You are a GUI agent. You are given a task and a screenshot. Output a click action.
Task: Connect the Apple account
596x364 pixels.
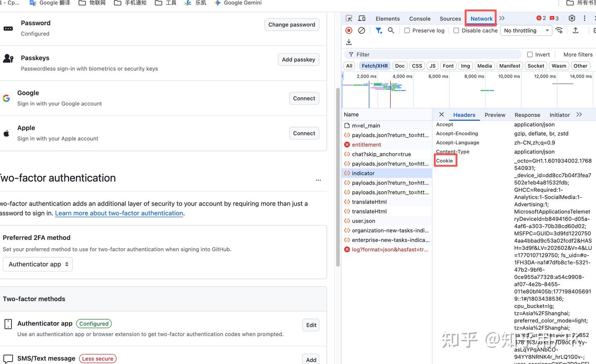coord(304,133)
